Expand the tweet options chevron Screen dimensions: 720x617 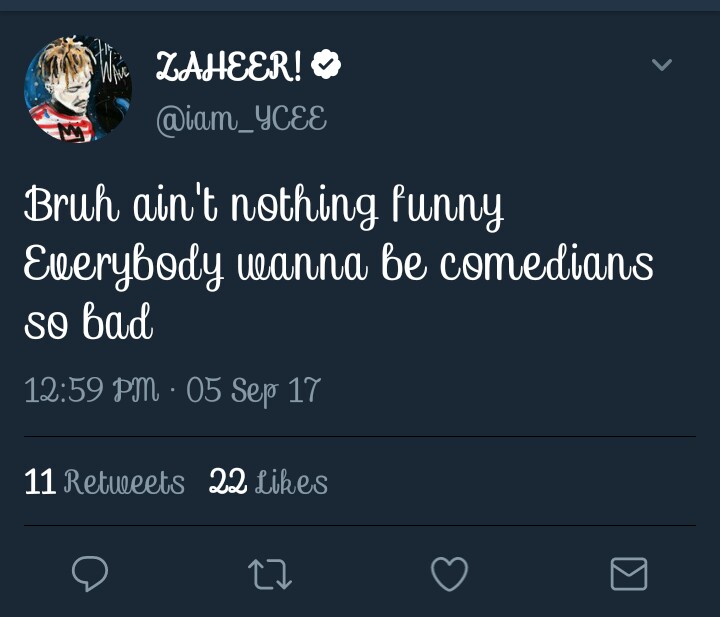pos(661,65)
